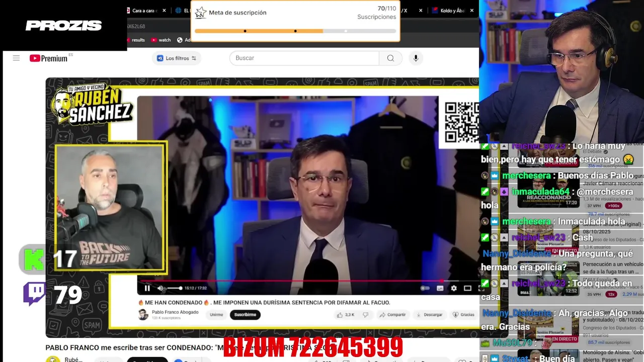Toggle subtitles in the embedded video
644x362 pixels.
coord(440,288)
